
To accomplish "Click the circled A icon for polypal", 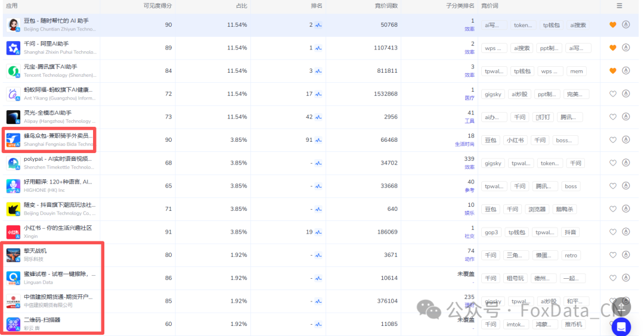I will click(626, 163).
